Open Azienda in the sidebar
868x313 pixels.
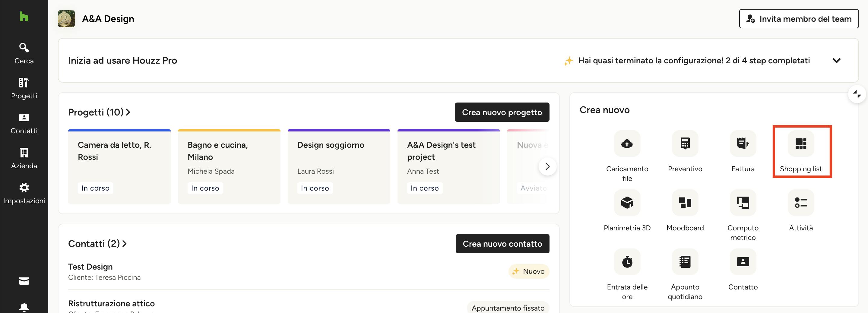(x=24, y=158)
